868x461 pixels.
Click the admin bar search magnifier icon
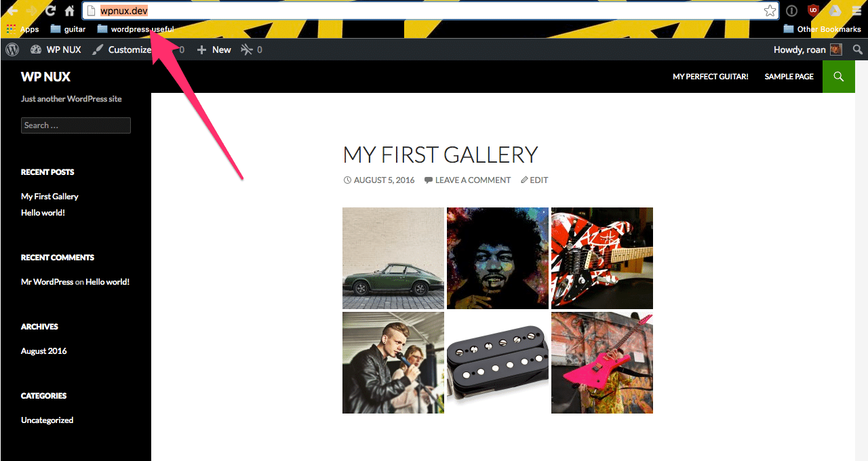pos(858,49)
